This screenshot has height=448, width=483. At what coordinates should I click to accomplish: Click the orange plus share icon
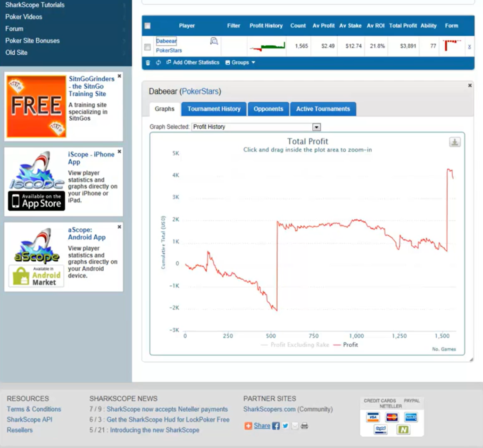click(x=248, y=426)
